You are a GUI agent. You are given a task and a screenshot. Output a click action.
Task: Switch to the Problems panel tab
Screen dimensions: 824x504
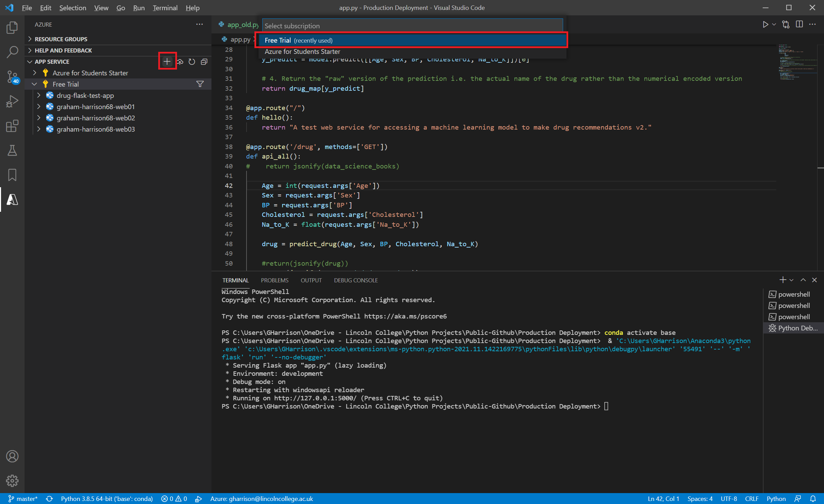pos(275,280)
